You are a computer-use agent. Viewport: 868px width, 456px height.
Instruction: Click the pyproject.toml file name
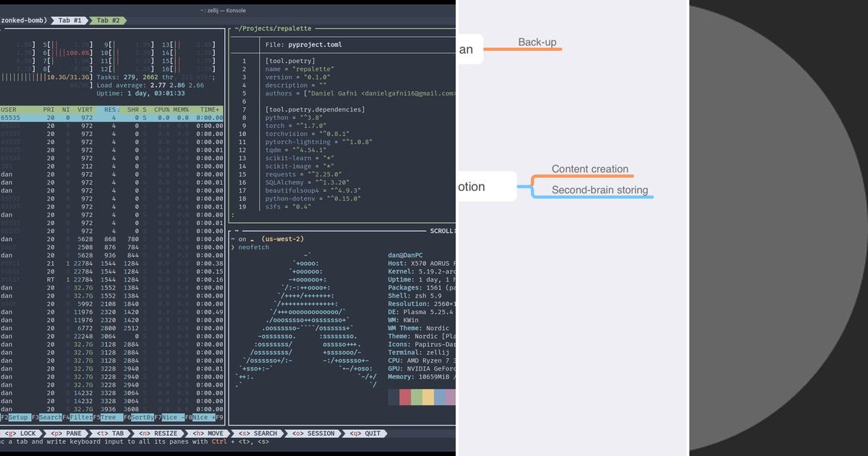(x=316, y=45)
